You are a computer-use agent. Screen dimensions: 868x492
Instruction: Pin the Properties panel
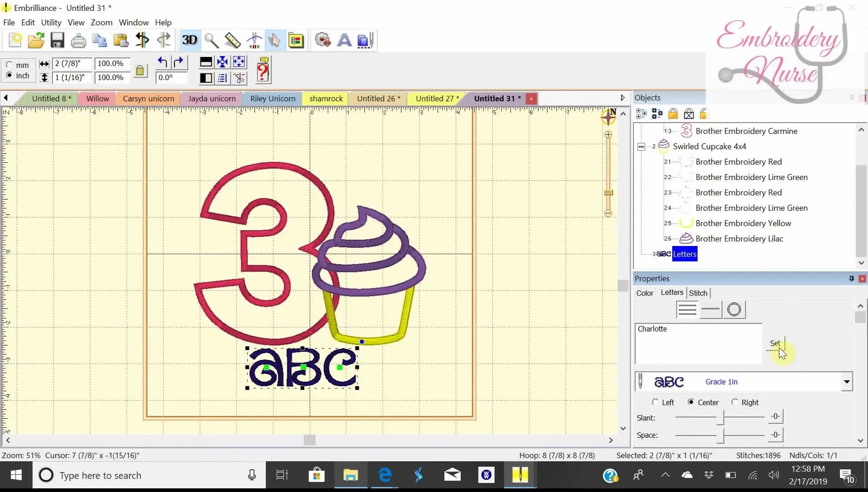point(851,278)
